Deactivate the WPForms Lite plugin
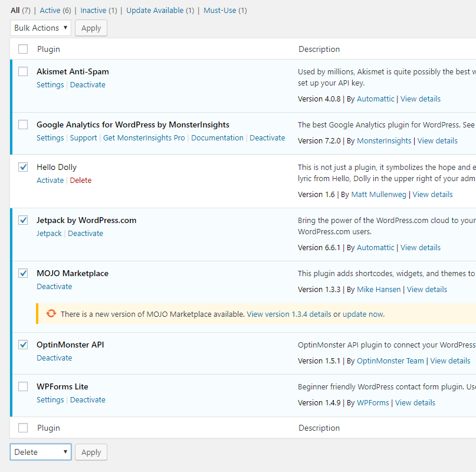 click(88, 400)
